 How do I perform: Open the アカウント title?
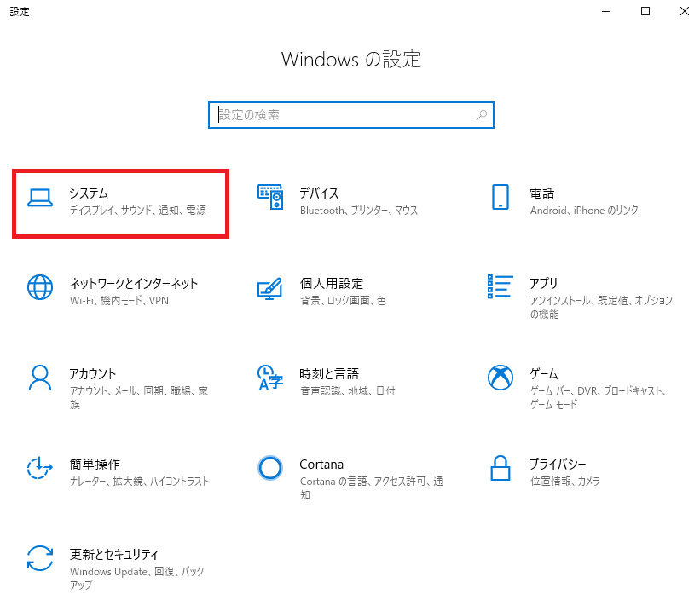coord(92,374)
